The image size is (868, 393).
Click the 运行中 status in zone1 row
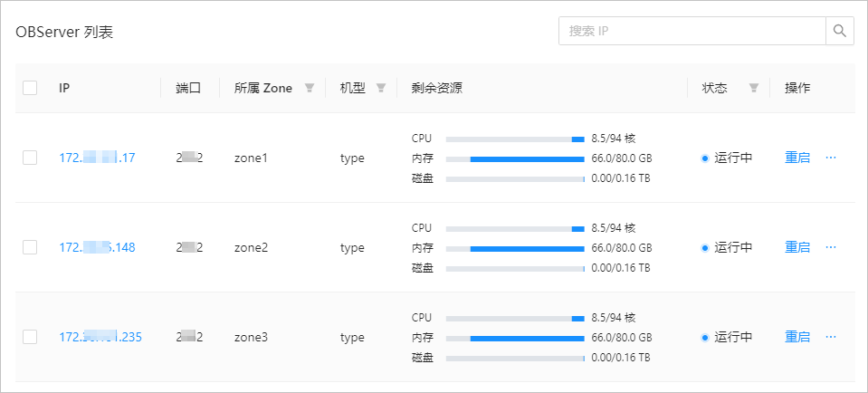[x=727, y=158]
